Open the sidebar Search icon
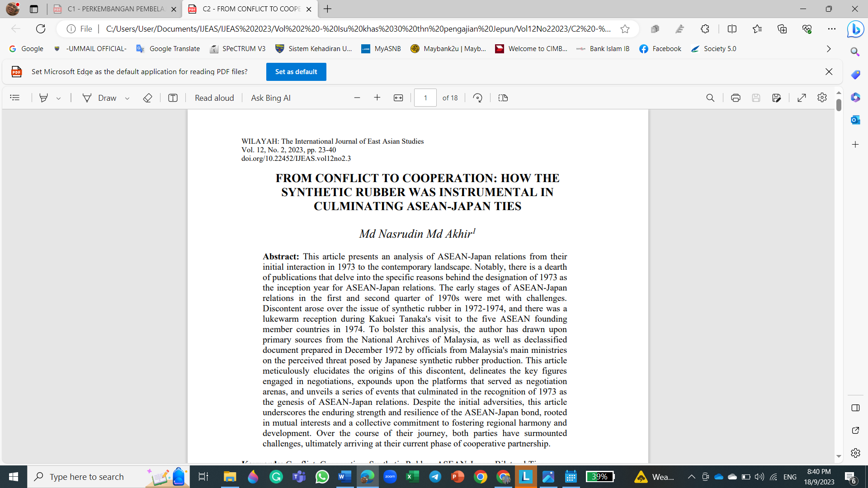868x488 pixels. point(855,52)
